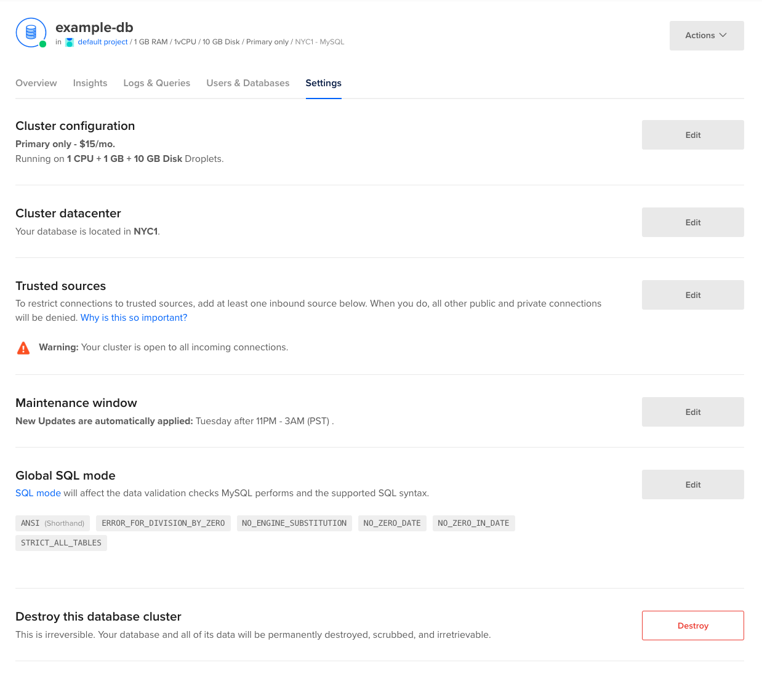This screenshot has width=762, height=700.
Task: Open the Users & Databases tab
Action: [x=247, y=83]
